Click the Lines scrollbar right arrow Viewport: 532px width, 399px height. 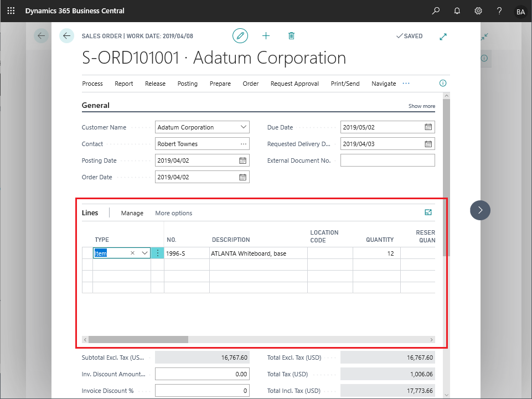(x=431, y=340)
